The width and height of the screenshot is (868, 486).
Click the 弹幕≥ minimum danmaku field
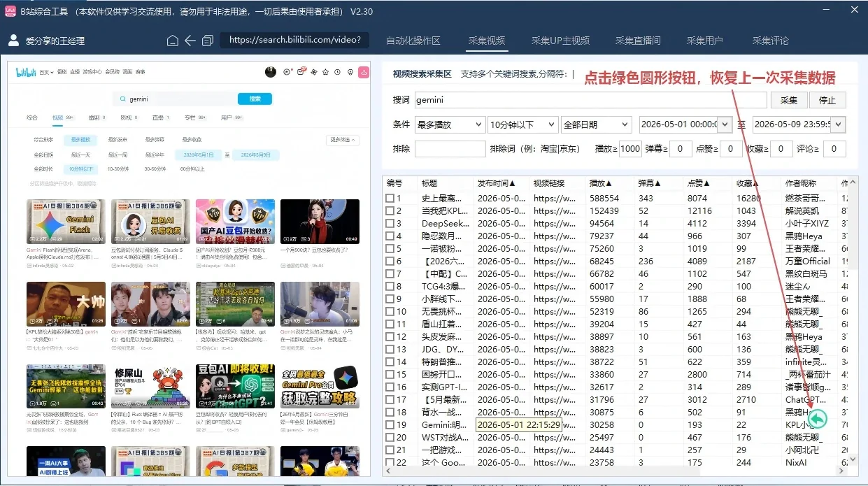(x=681, y=148)
